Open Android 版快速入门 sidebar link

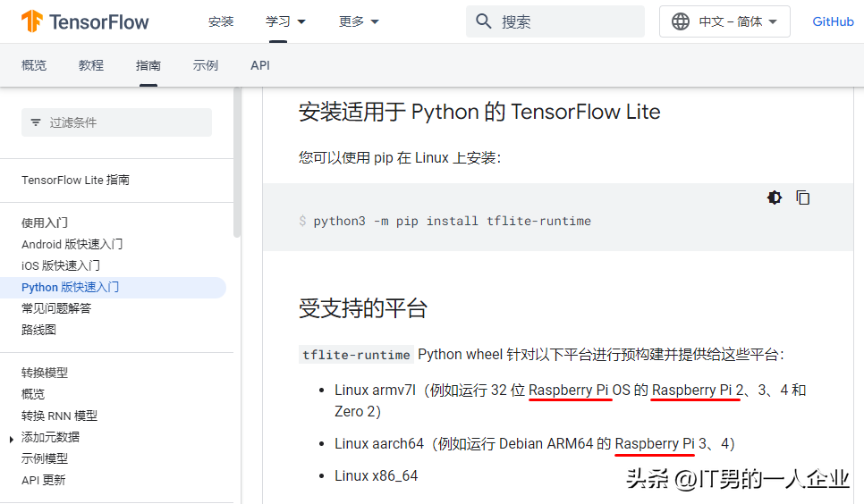72,244
